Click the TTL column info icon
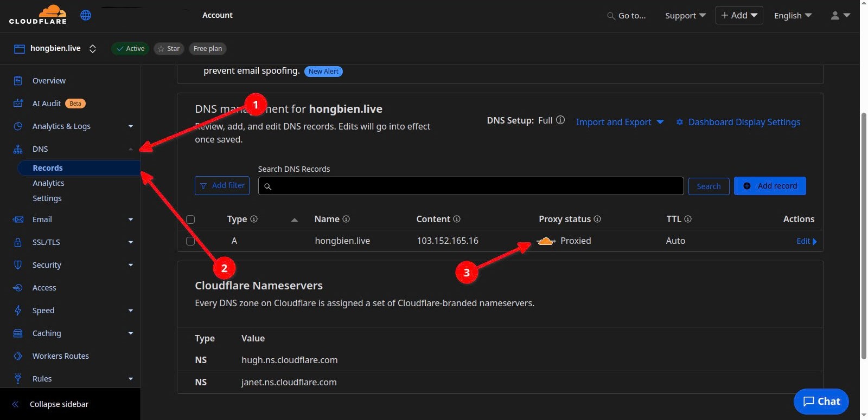868x420 pixels. pos(688,219)
